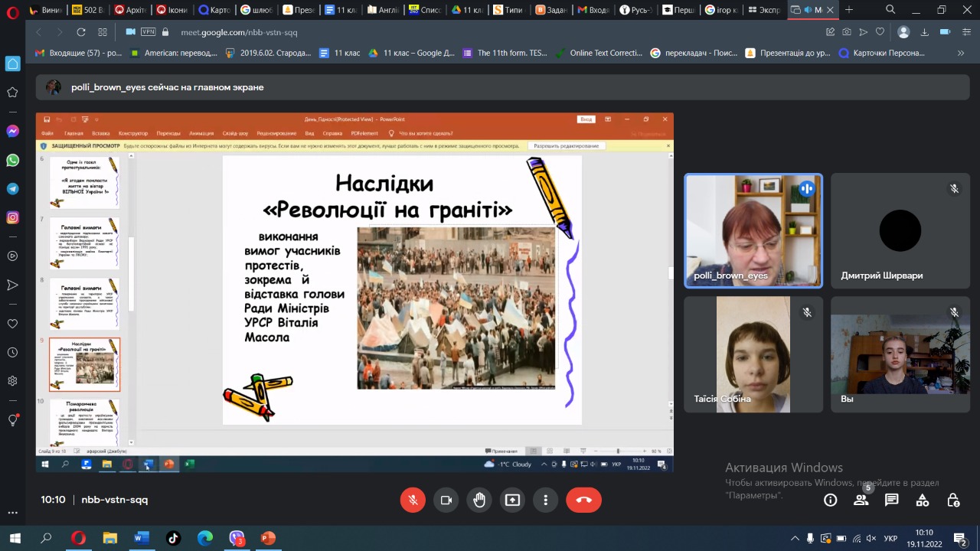
Task: Select the polli_brown_eyes video tile
Action: 753,231
